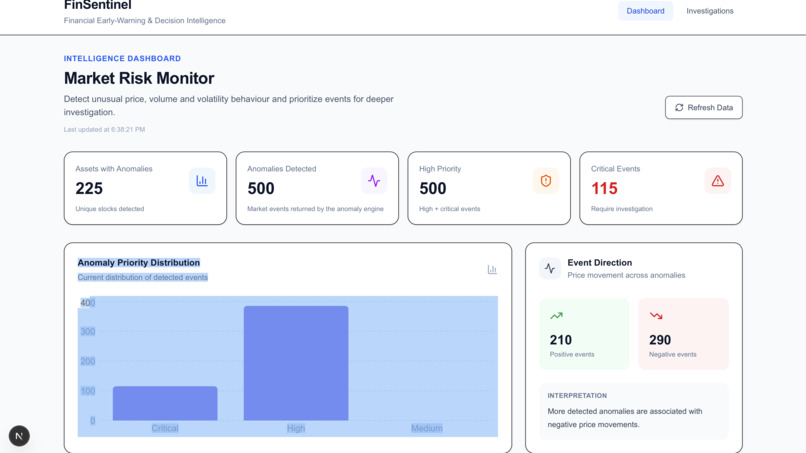Click the Financial Early-Warning tagline
This screenshot has width=806, height=453.
(144, 21)
